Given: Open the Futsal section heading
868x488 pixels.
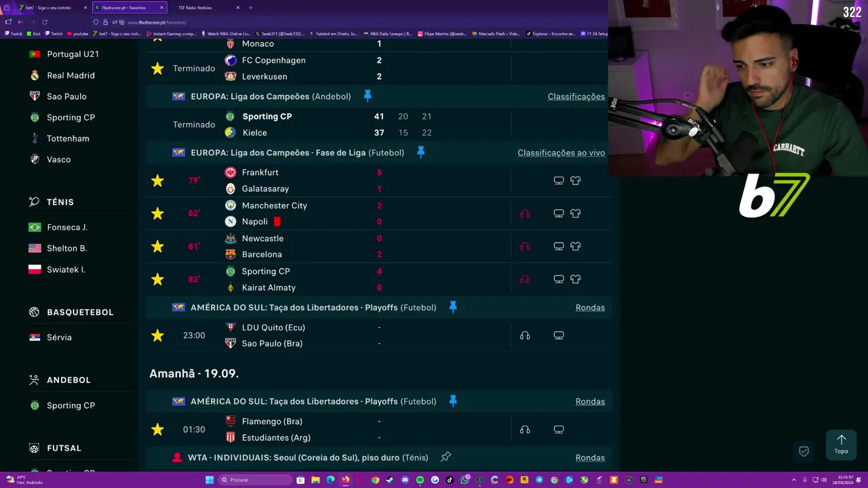Looking at the screenshot, I should pyautogui.click(x=64, y=448).
